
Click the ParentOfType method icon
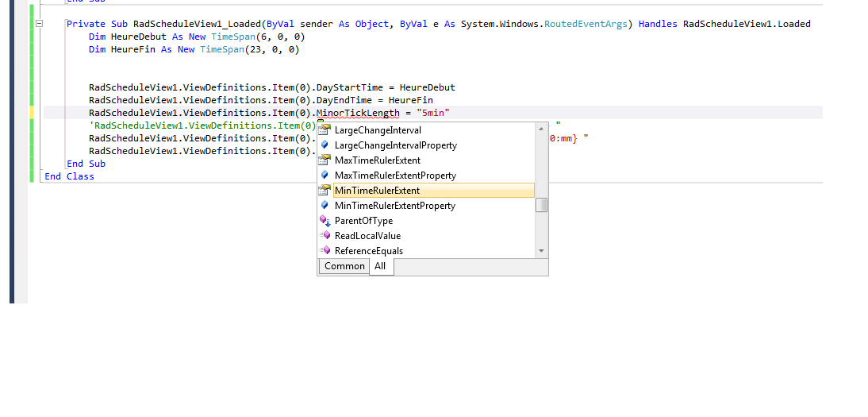tap(325, 221)
